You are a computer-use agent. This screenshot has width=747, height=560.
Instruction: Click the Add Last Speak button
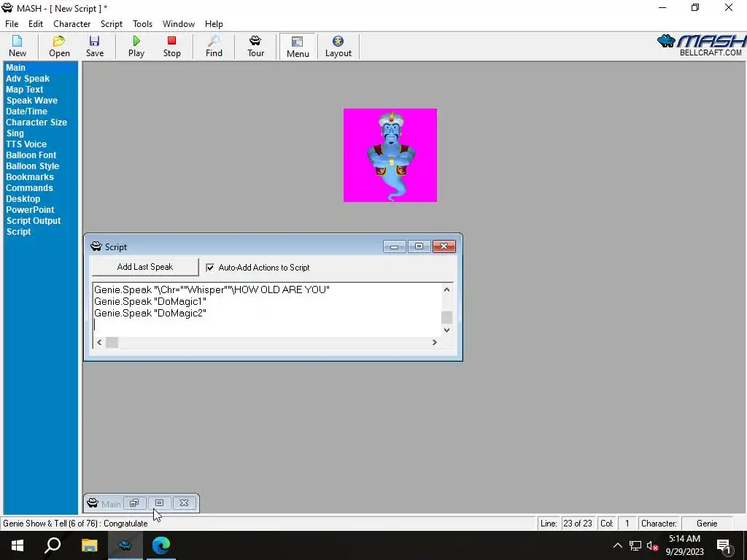pos(145,267)
